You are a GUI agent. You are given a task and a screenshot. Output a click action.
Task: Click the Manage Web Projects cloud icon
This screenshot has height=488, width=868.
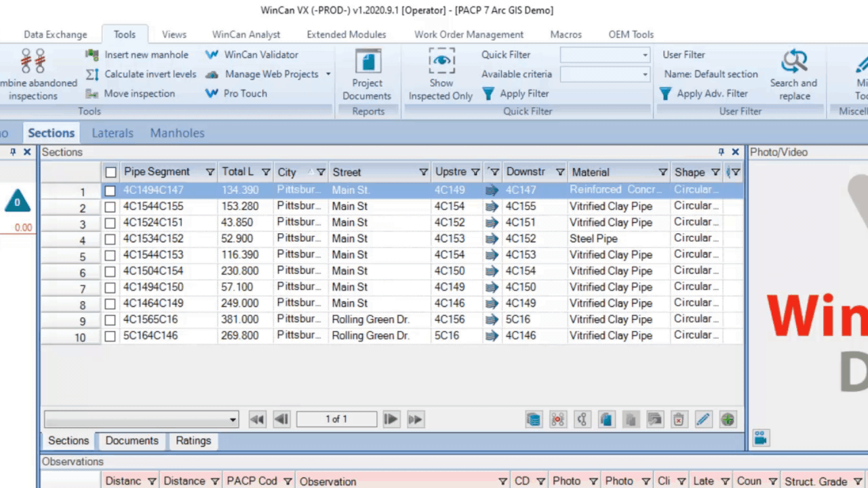pyautogui.click(x=212, y=74)
